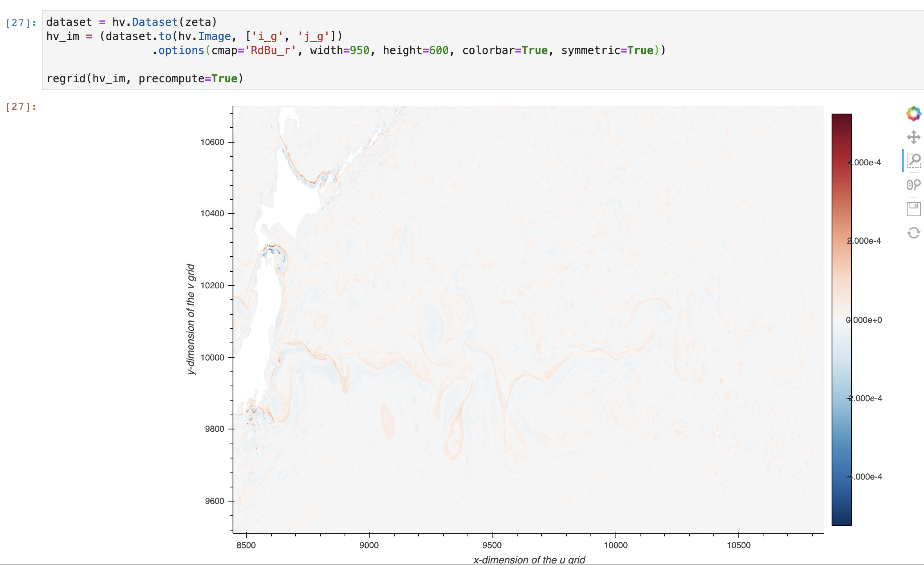924x565 pixels.
Task: Click 'width=950' in the options line
Action: tap(340, 51)
